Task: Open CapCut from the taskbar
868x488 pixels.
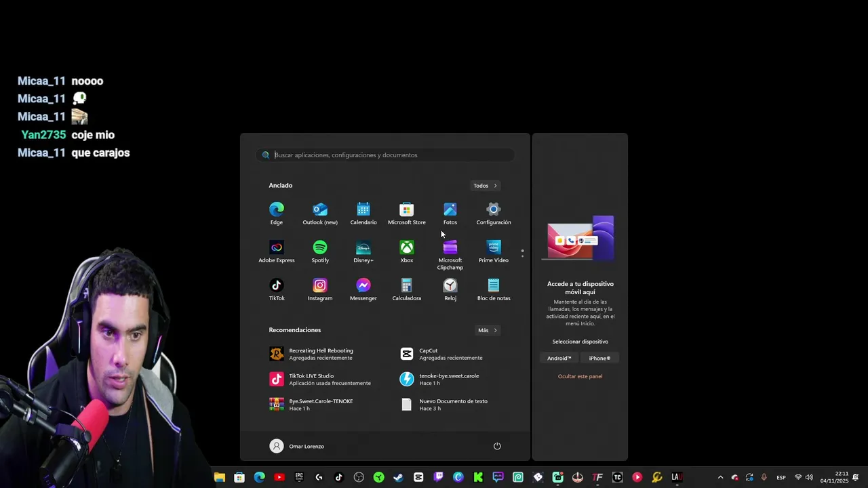Action: [x=418, y=477]
